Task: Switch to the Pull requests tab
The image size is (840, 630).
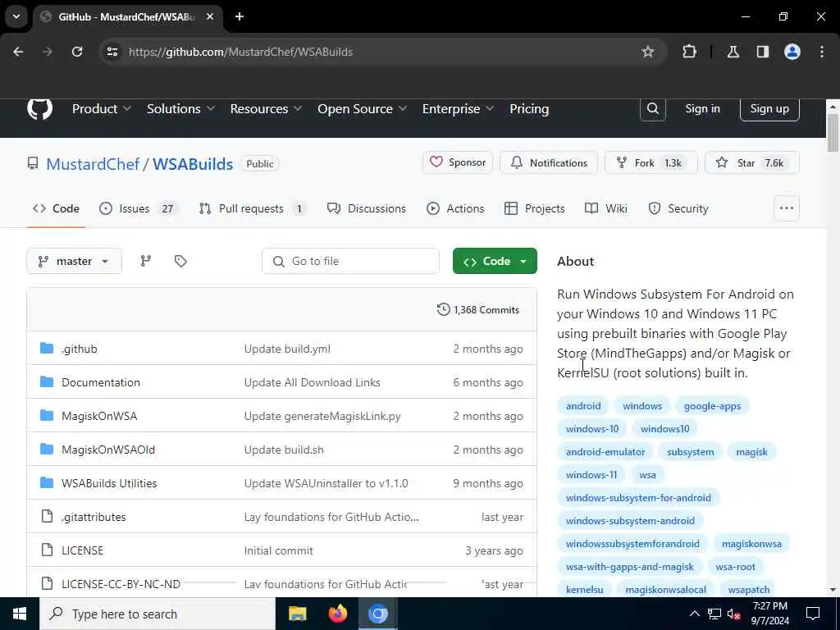Action: [x=252, y=208]
